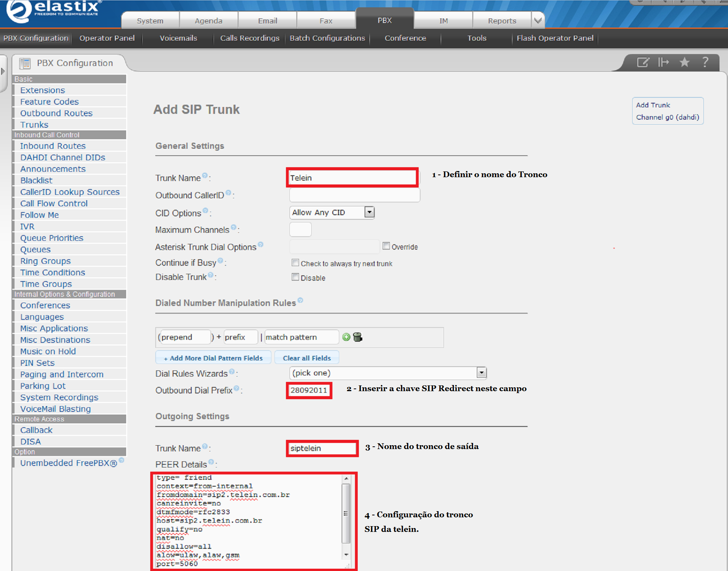Click the question mark help icon
728x571 pixels.
pos(705,62)
